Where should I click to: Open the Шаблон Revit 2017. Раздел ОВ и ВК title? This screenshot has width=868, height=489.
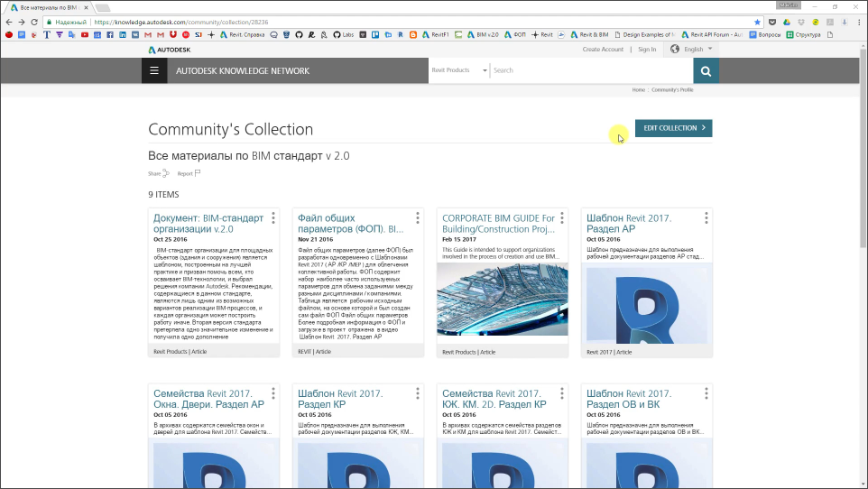629,399
